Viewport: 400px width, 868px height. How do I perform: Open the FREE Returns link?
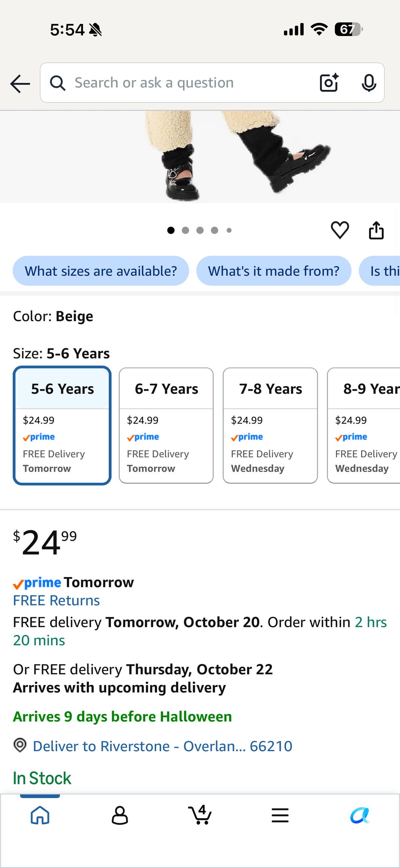[x=56, y=600]
